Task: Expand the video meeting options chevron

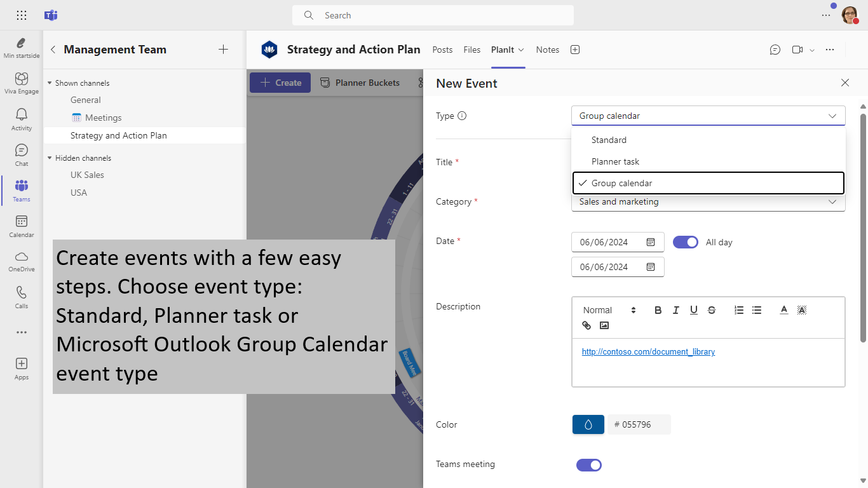Action: tap(812, 50)
